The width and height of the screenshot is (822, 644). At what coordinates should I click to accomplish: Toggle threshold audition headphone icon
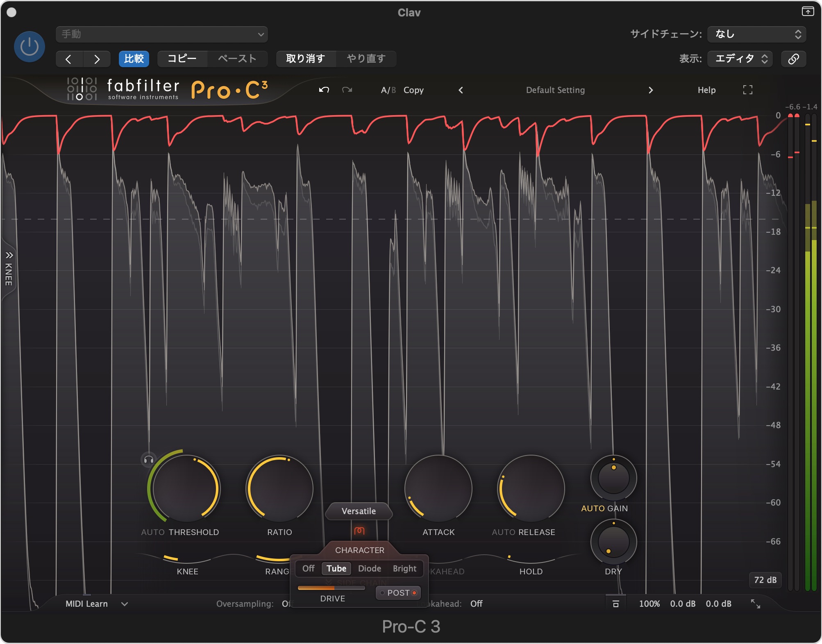coord(148,460)
